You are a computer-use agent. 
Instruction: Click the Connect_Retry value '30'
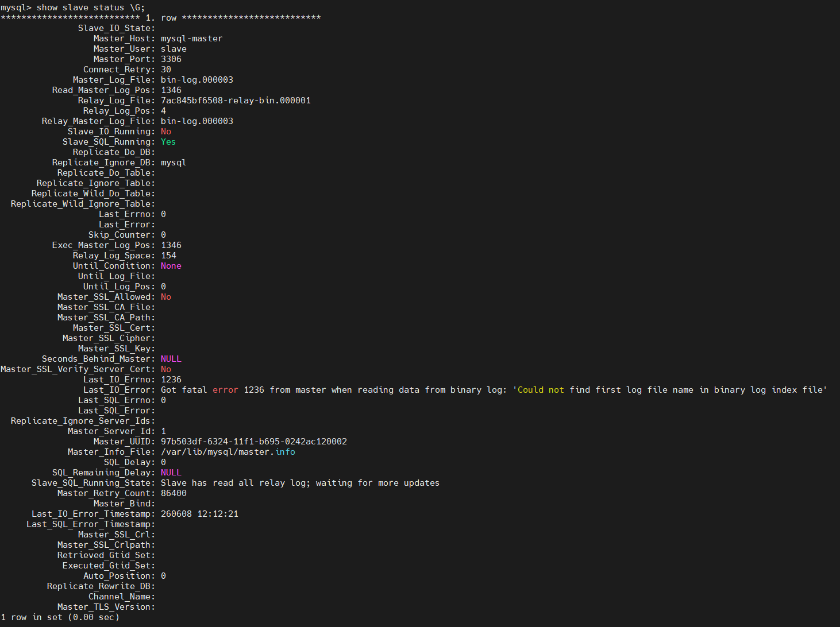[166, 69]
